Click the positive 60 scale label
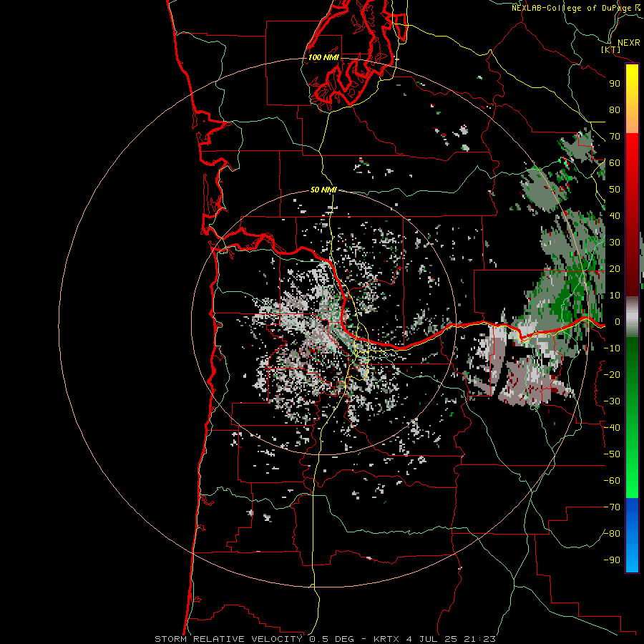 coord(615,162)
